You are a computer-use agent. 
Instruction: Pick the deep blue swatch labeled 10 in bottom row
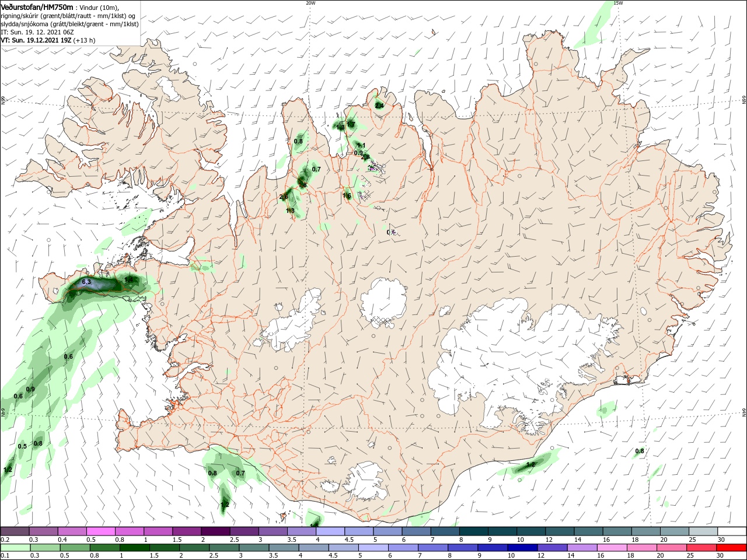pyautogui.click(x=522, y=548)
